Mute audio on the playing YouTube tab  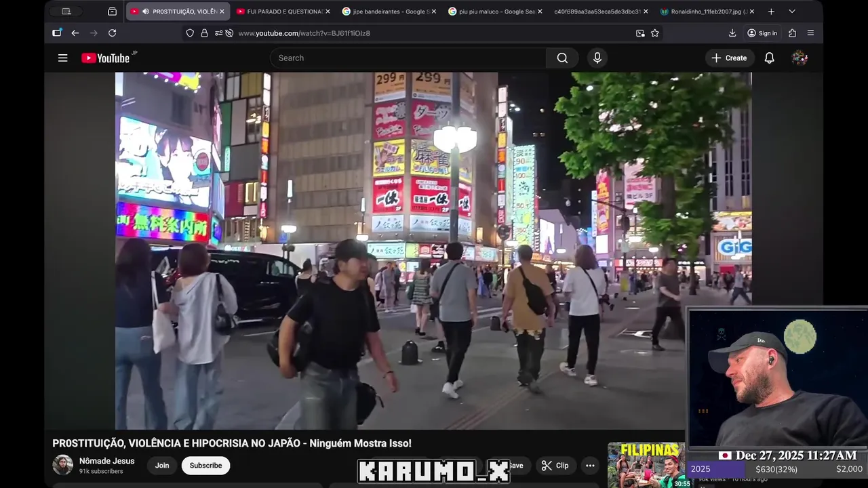[146, 12]
